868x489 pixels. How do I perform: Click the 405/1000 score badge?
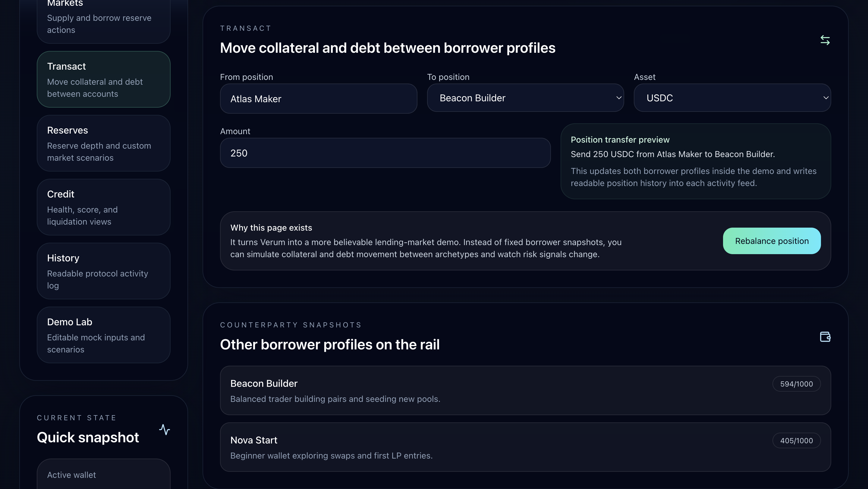[796, 440]
